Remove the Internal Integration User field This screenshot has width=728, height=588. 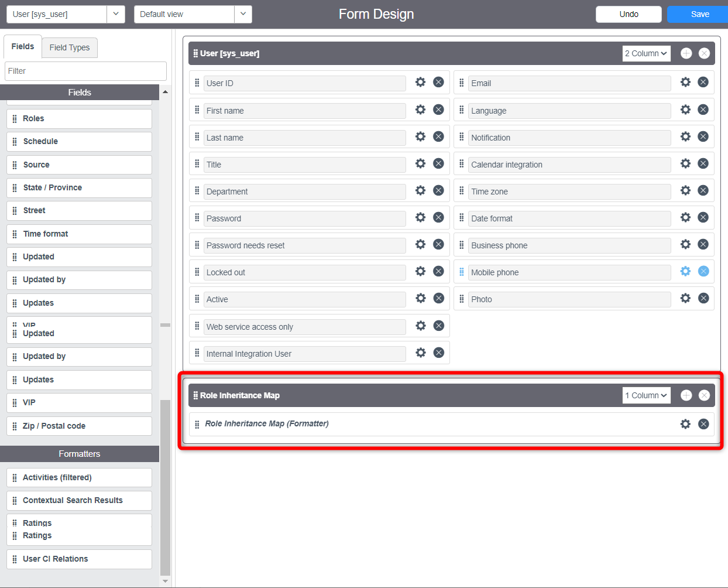pos(438,352)
